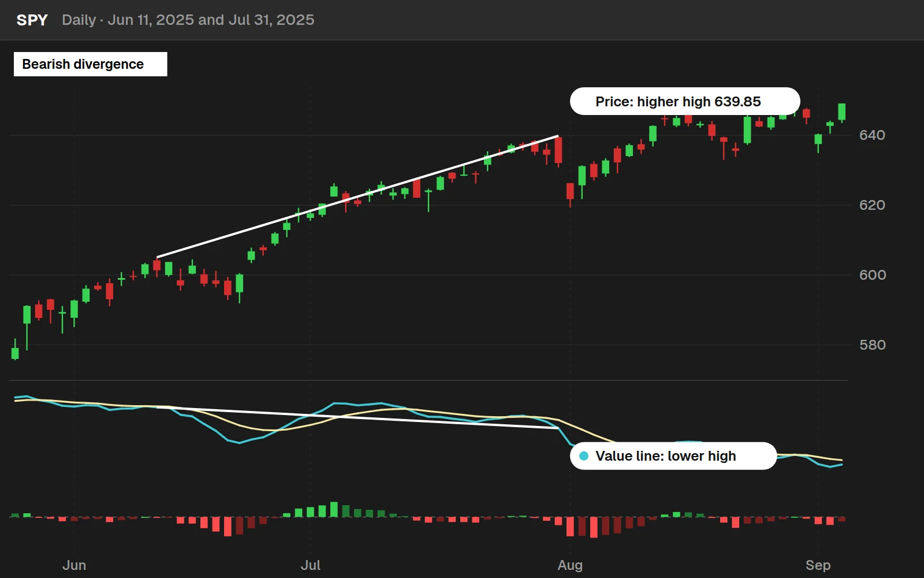Click the Jun month axis label
This screenshot has height=578, width=924.
click(74, 565)
